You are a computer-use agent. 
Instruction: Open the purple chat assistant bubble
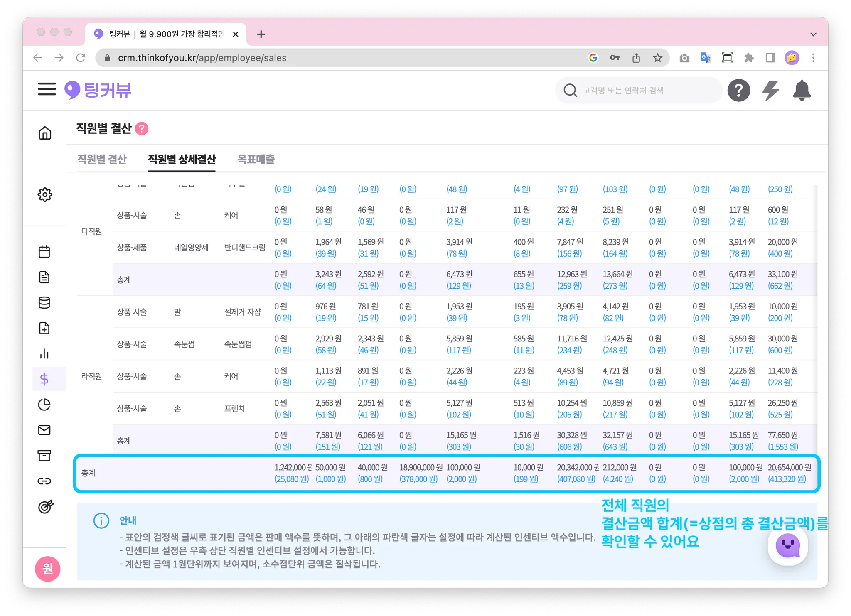(787, 546)
